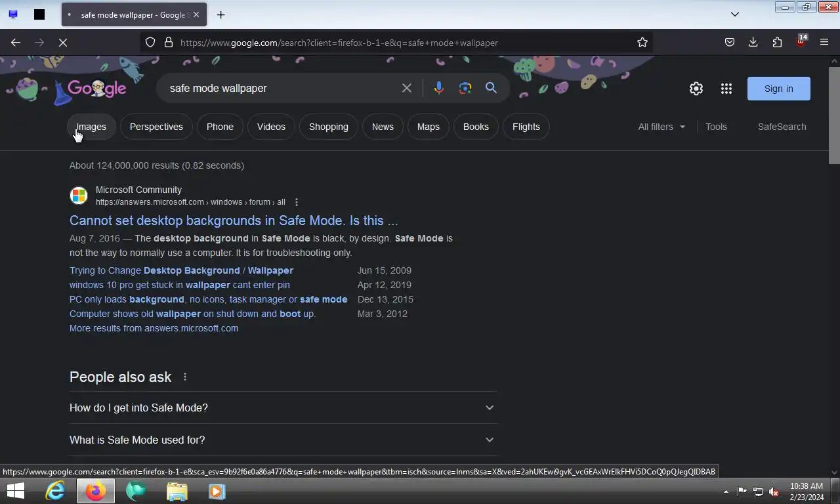Bookmark this page with star icon
This screenshot has width=840, height=504.
[x=642, y=43]
